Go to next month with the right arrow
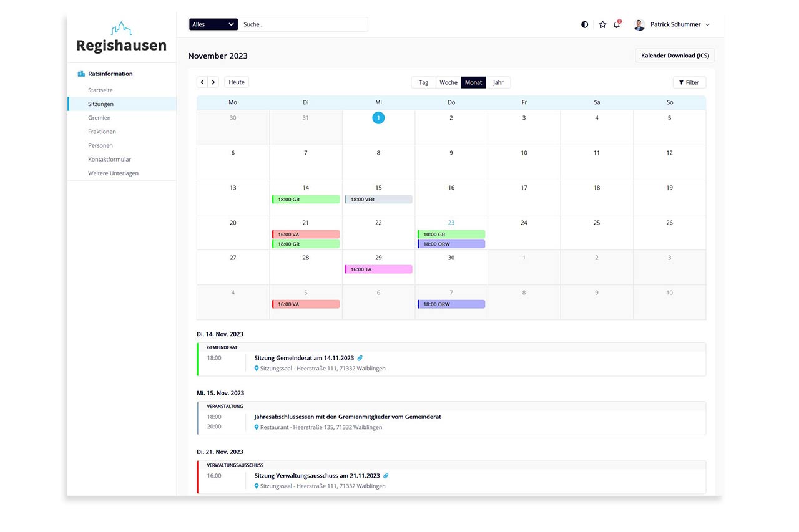This screenshot has width=799, height=532. coord(213,82)
